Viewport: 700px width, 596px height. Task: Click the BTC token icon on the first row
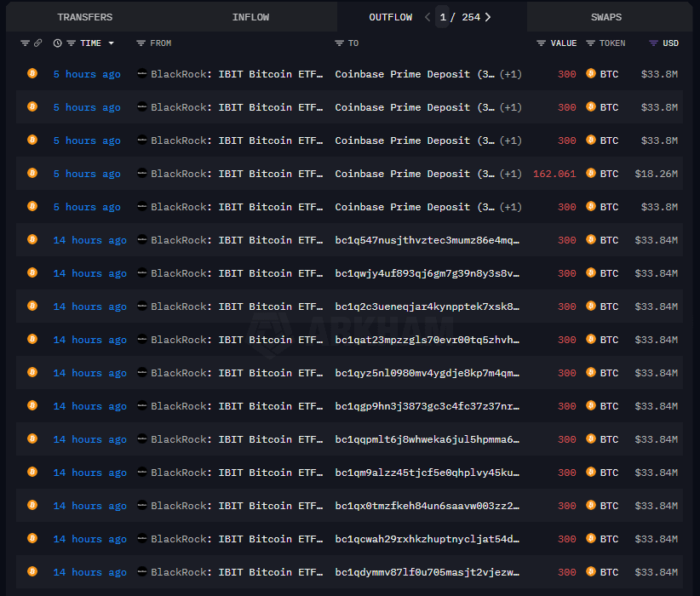(590, 74)
